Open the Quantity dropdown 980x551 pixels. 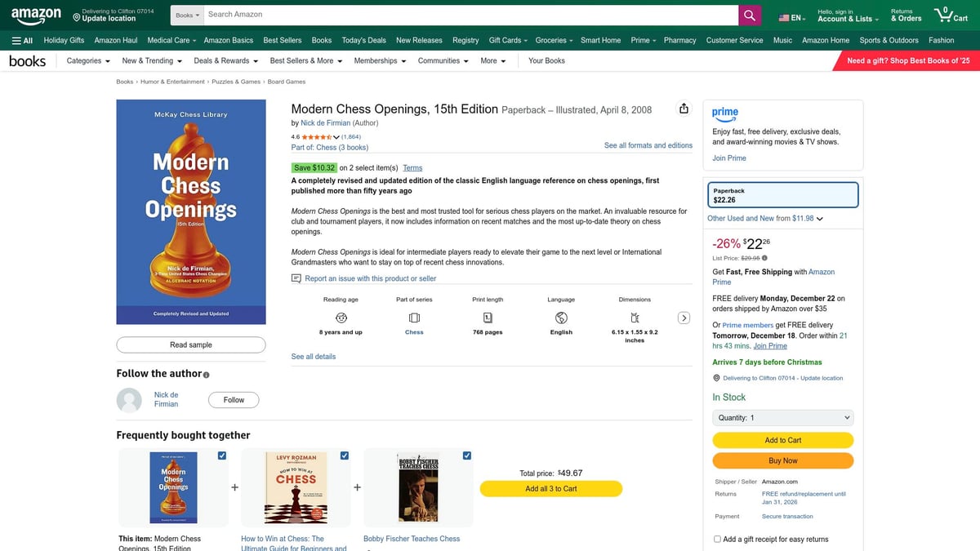[782, 417]
